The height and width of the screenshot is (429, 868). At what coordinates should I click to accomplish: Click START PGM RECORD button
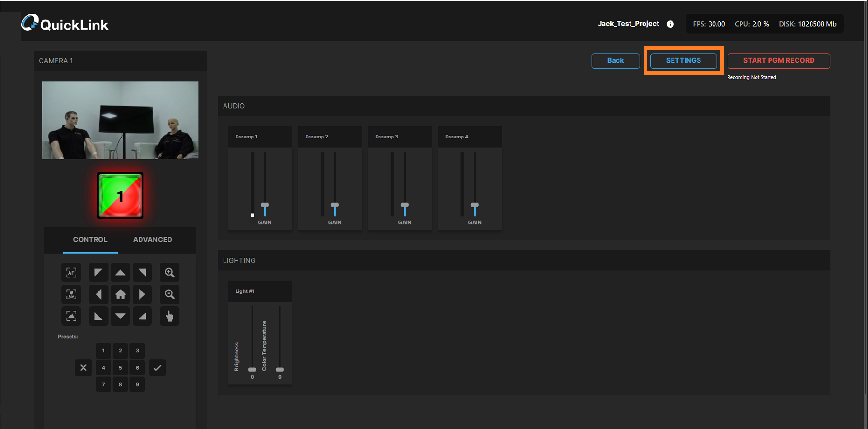click(x=778, y=60)
